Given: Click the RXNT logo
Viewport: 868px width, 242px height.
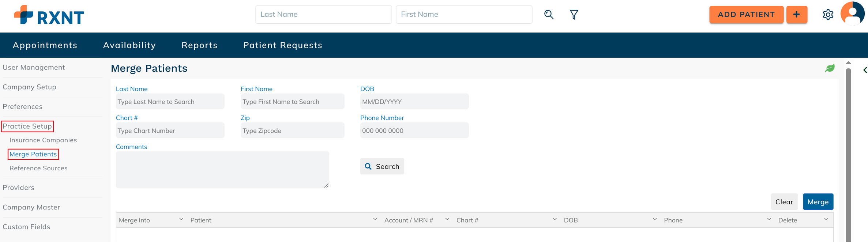Looking at the screenshot, I should (x=49, y=15).
